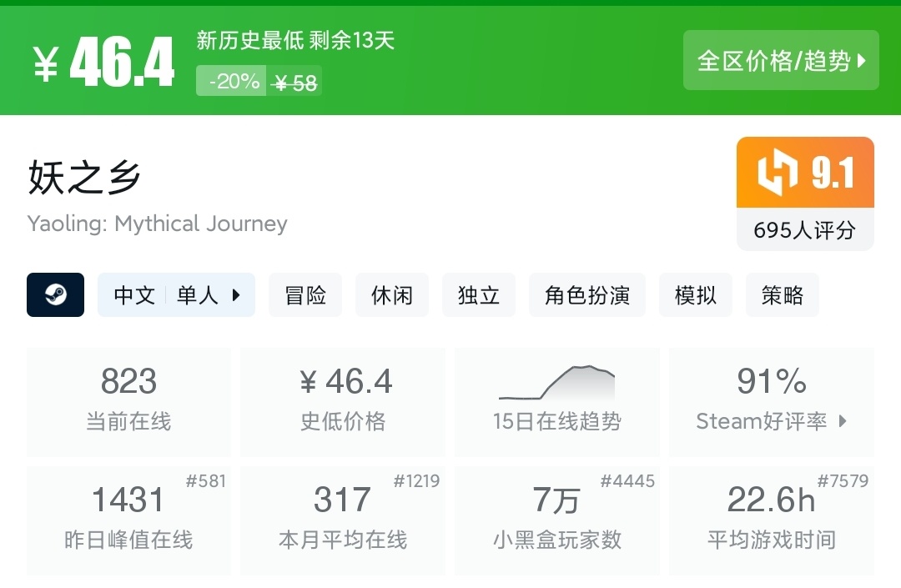The width and height of the screenshot is (901, 588).
Task: Open the 当前在线 823 stat card
Action: (128, 402)
